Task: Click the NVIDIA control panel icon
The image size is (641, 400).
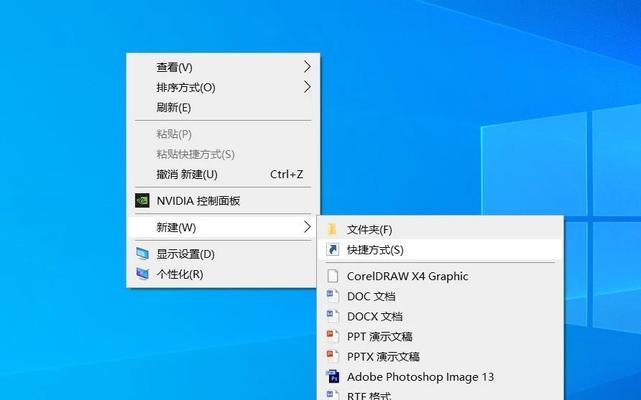Action: pyautogui.click(x=142, y=201)
